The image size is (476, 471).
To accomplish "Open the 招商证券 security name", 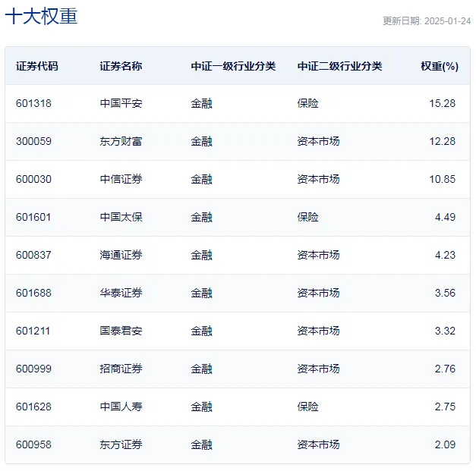I will pyautogui.click(x=121, y=369).
